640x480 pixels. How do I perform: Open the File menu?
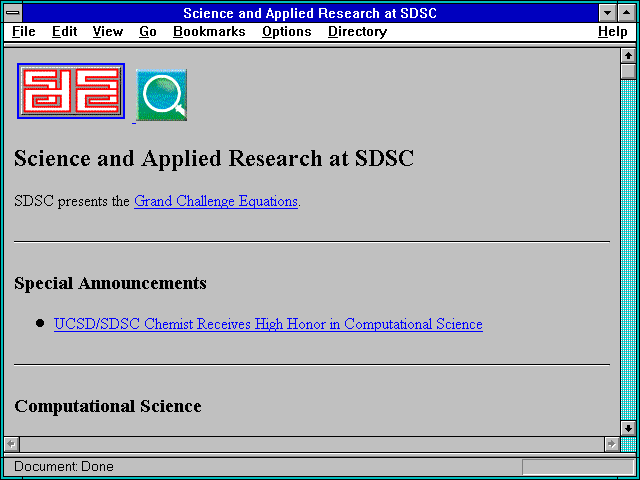(x=24, y=32)
